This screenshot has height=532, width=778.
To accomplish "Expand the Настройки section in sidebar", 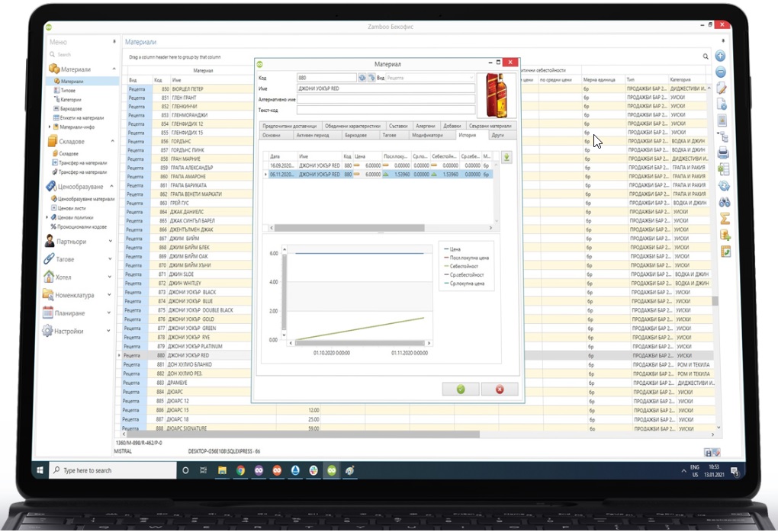I will click(x=108, y=331).
